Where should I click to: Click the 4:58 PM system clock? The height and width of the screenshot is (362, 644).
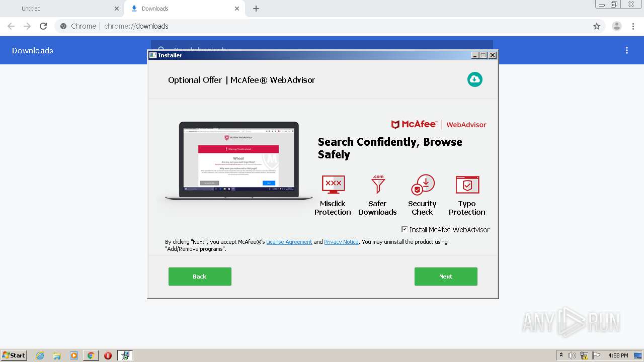(618, 355)
